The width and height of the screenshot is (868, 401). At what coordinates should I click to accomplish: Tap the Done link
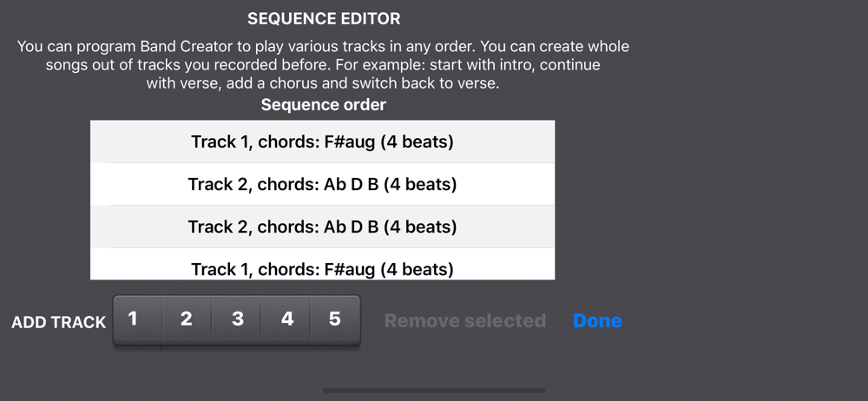(597, 320)
